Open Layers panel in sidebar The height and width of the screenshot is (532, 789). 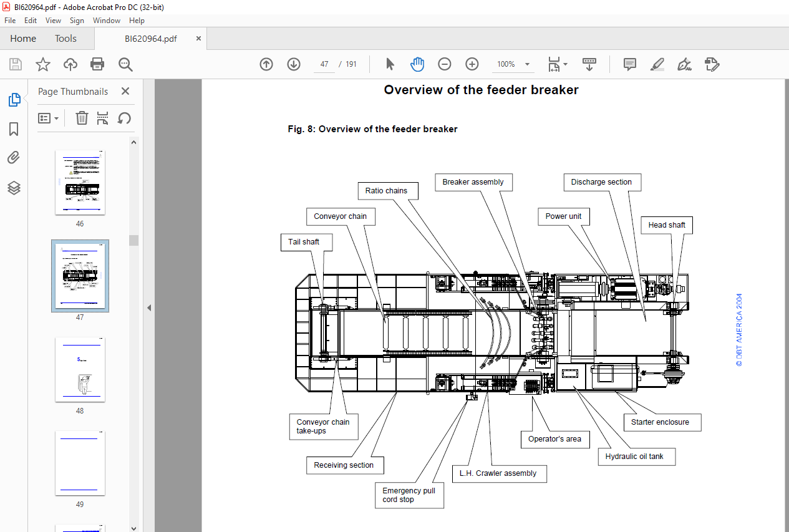click(x=14, y=188)
